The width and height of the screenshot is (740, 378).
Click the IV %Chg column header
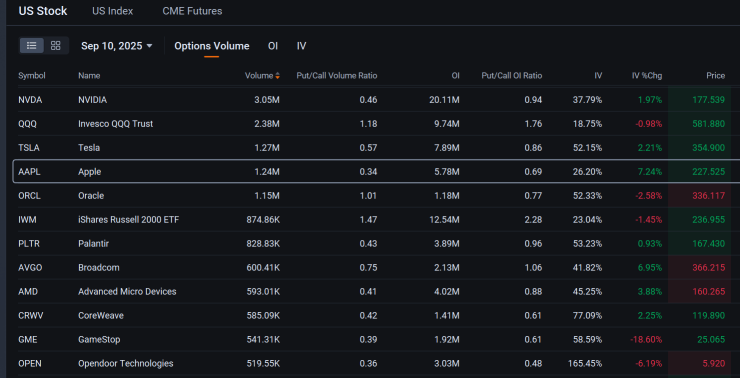click(x=647, y=76)
